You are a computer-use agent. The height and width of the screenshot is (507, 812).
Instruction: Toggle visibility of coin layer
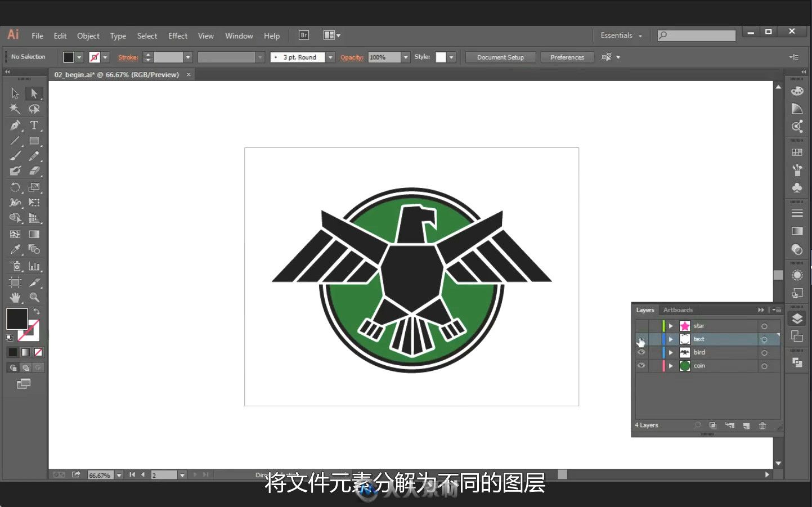point(641,366)
